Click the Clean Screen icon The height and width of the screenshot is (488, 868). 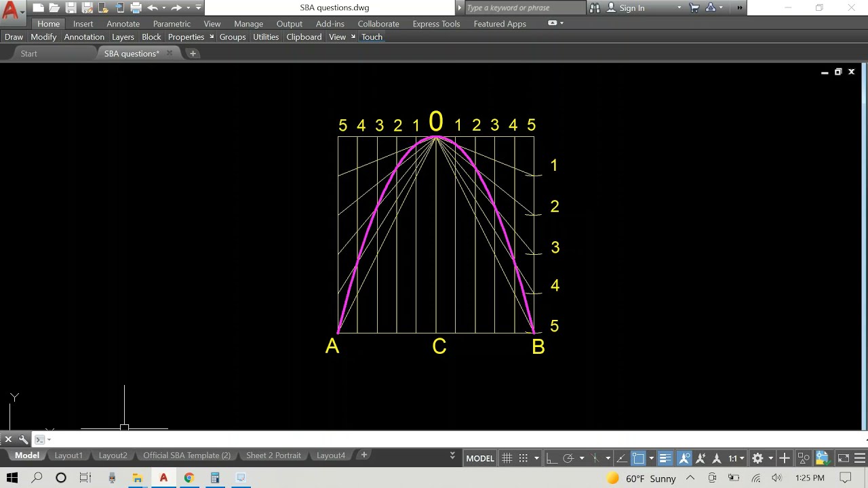pos(844,458)
